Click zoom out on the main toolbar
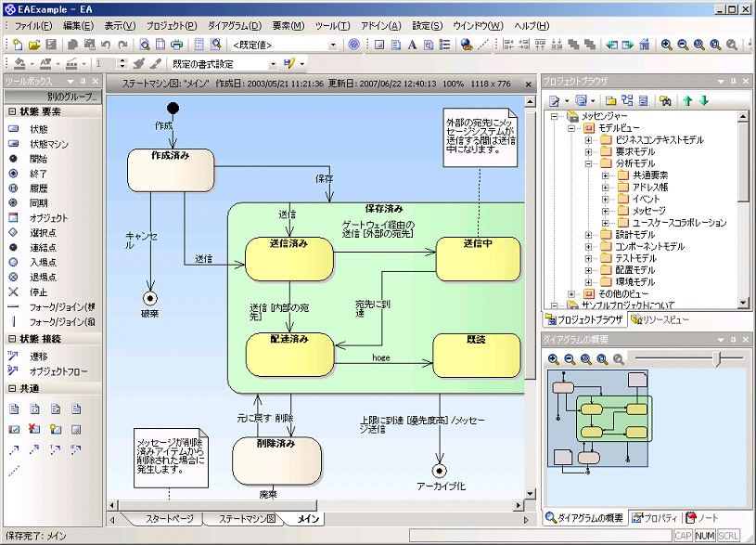This screenshot has height=545, width=756. (x=683, y=45)
